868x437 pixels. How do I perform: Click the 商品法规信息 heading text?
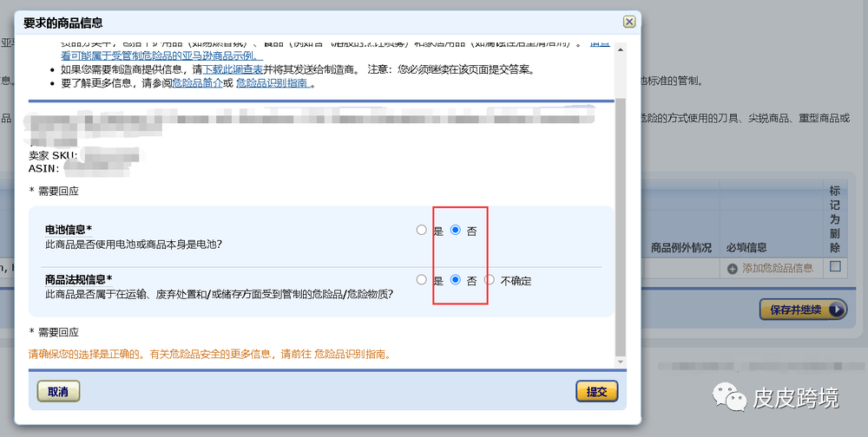tap(79, 279)
